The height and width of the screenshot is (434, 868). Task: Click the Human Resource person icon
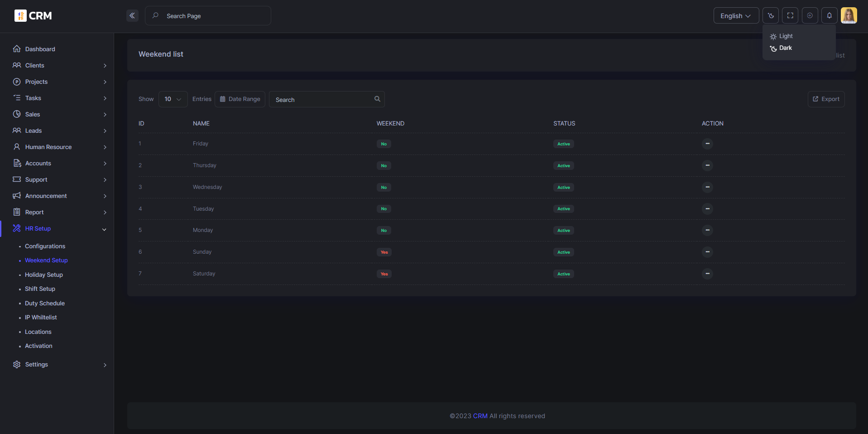coord(17,147)
